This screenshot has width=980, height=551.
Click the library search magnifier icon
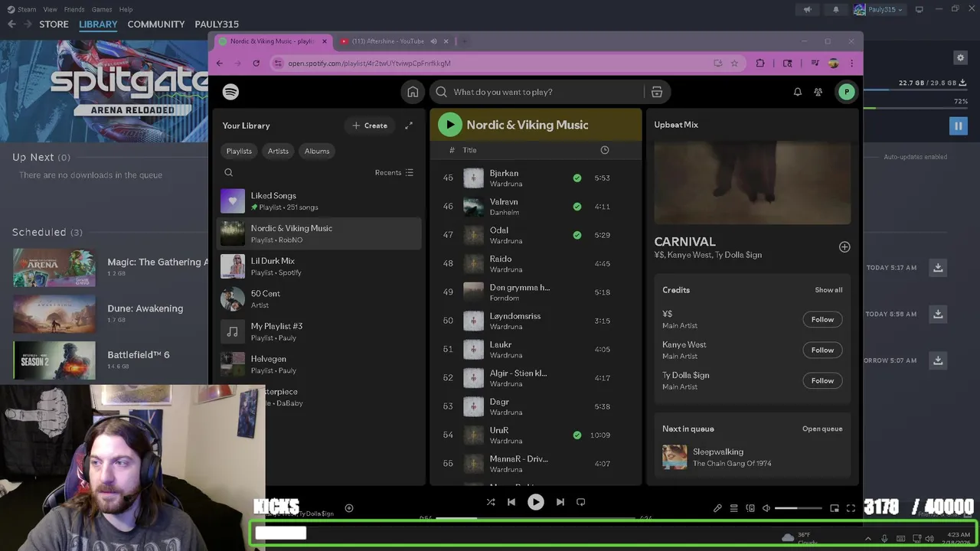228,173
